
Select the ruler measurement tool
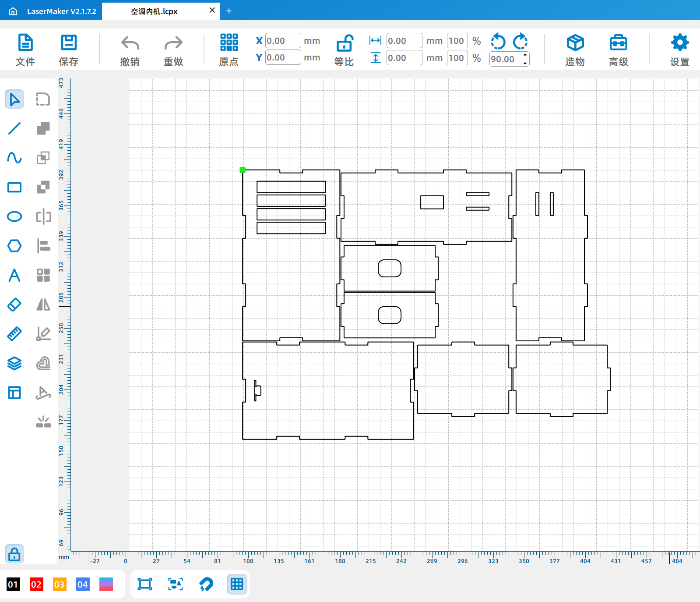(x=14, y=334)
